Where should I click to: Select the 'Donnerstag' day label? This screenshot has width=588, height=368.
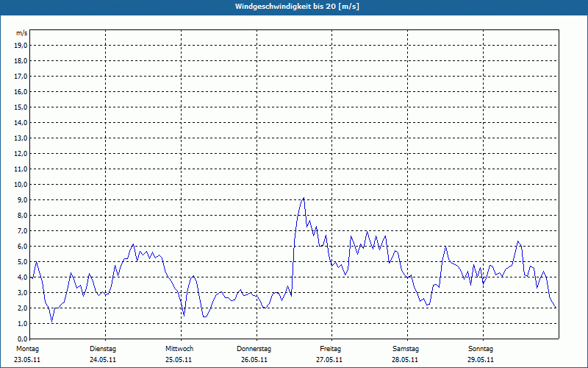[254, 349]
